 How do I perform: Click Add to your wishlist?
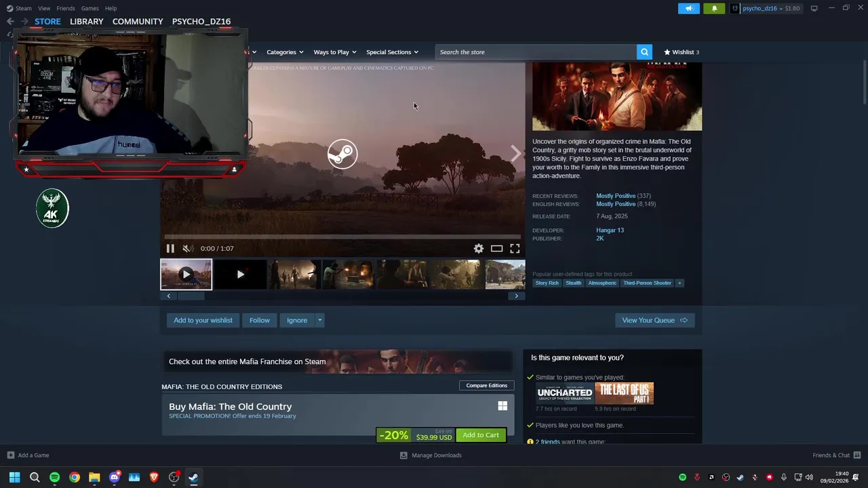pos(203,320)
